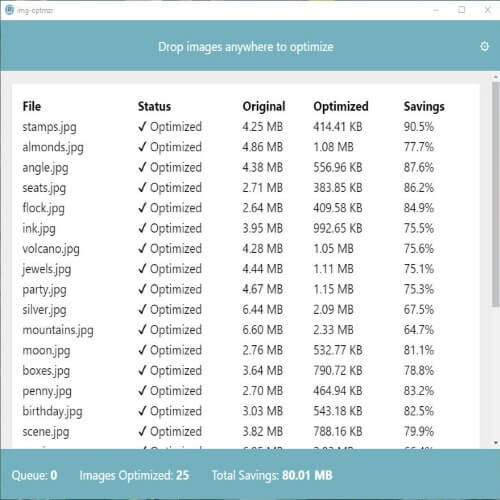The image size is (500, 500).
Task: Click the img-optimizr app icon in title bar
Action: (x=10, y=10)
